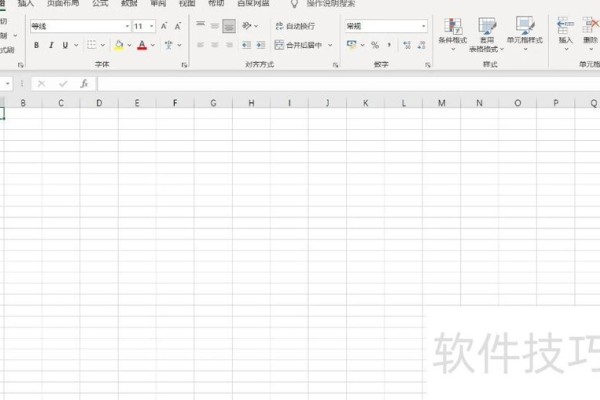Increase indent icon
The width and height of the screenshot is (600, 400).
pyautogui.click(x=261, y=45)
